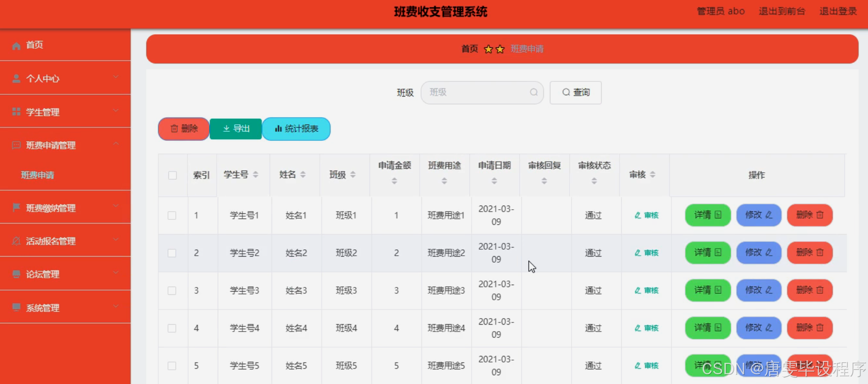Viewport: 868px width, 384px height.
Task: Click the person icon next to 个人中心
Action: (x=16, y=79)
